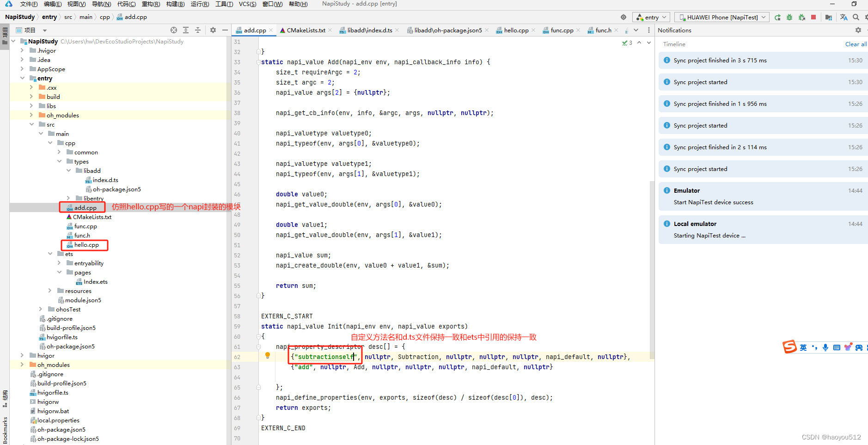This screenshot has height=445, width=868.
Task: Toggle the Structure sidebar tool window
Action: point(5,399)
